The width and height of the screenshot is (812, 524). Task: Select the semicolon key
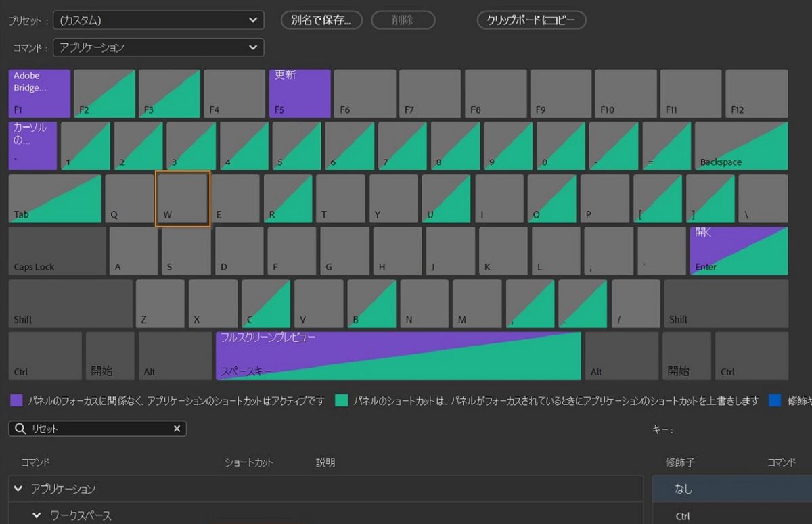point(609,251)
